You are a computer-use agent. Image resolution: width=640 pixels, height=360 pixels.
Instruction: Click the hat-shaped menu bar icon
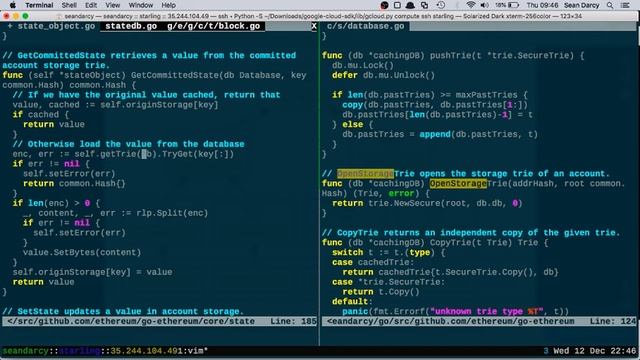pyautogui.click(x=410, y=5)
